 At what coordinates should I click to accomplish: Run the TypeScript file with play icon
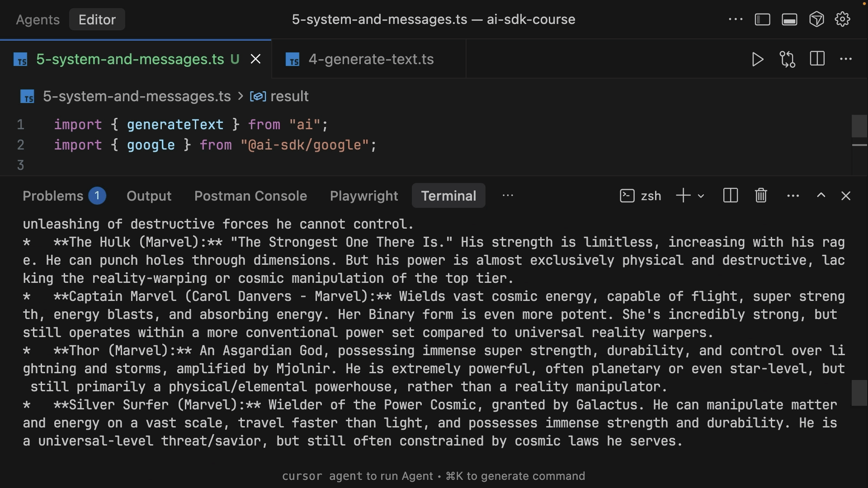(x=758, y=59)
